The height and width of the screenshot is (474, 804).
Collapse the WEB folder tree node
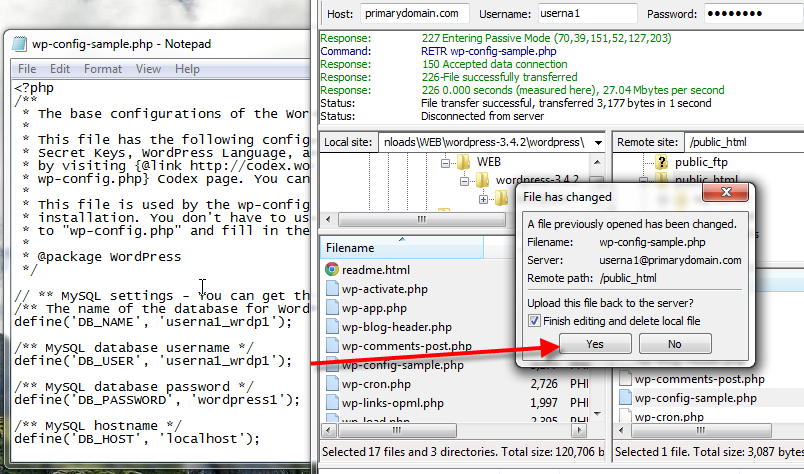[445, 162]
